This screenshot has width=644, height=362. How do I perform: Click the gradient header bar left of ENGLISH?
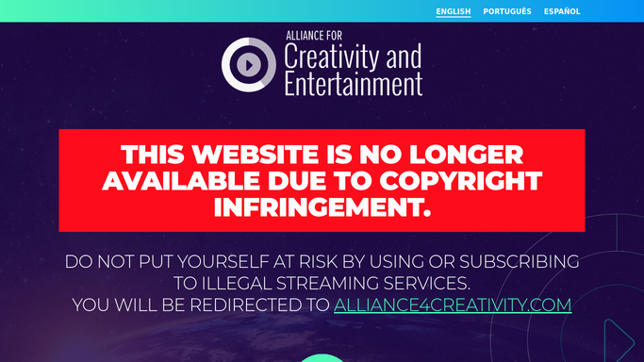[218, 11]
